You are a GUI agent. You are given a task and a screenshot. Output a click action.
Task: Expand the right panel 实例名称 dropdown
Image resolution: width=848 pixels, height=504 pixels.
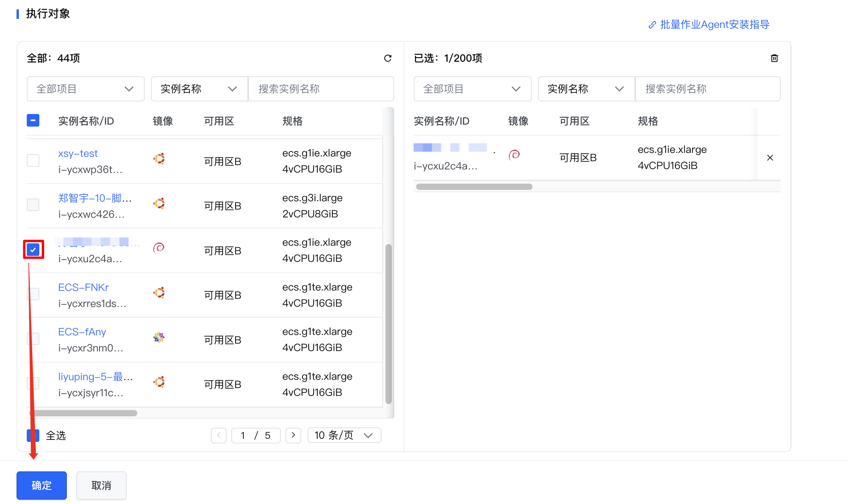(x=586, y=89)
